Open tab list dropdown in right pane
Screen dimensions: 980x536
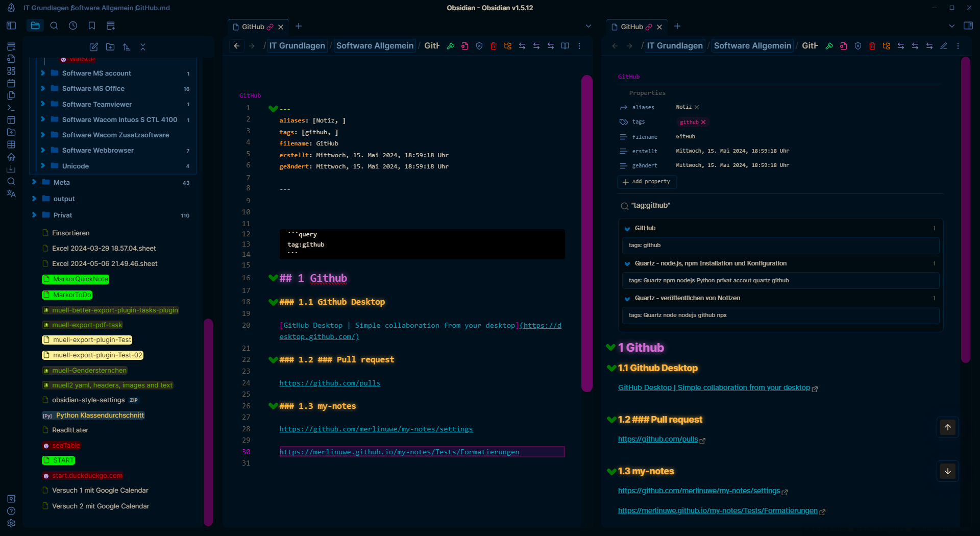tap(952, 26)
